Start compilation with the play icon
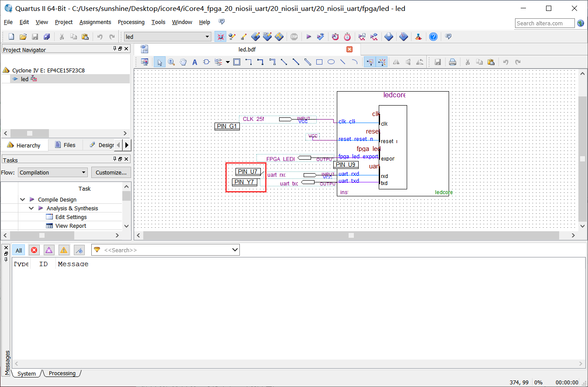This screenshot has height=387, width=588. [x=308, y=37]
